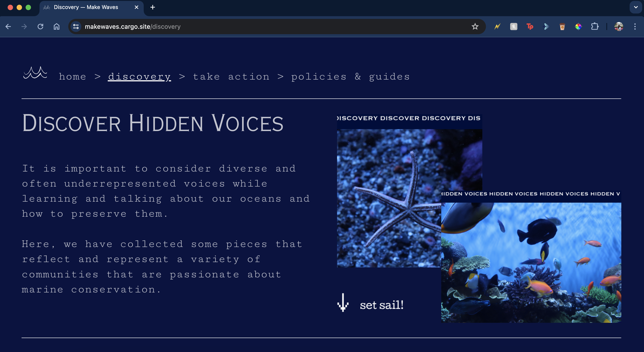Reload the current page

click(40, 27)
